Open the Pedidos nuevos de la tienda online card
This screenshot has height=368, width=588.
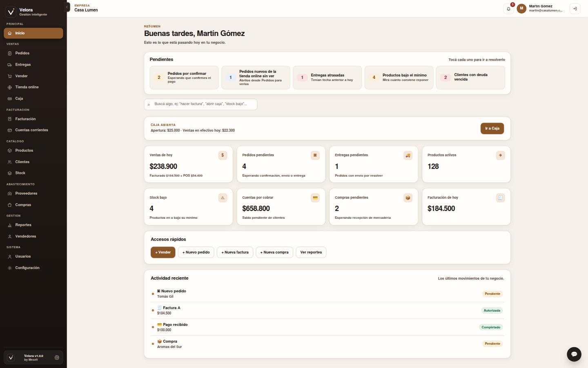point(256,77)
